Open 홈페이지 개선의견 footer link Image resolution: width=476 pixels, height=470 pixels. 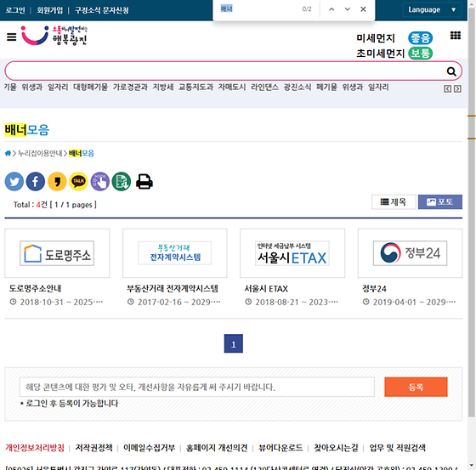tap(217, 448)
